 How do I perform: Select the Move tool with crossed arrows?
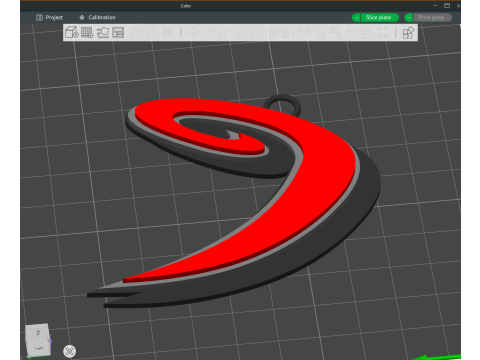[x=193, y=33]
